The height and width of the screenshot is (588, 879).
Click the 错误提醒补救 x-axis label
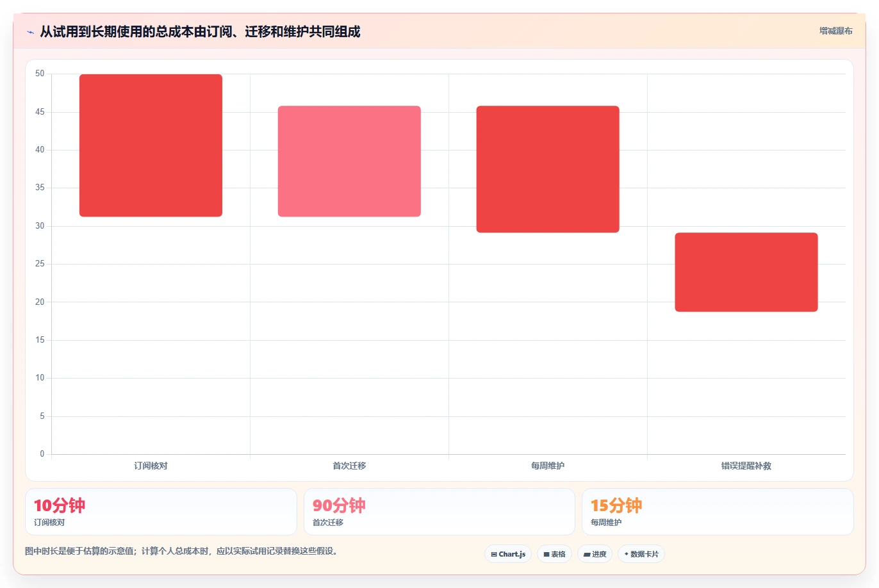click(746, 466)
